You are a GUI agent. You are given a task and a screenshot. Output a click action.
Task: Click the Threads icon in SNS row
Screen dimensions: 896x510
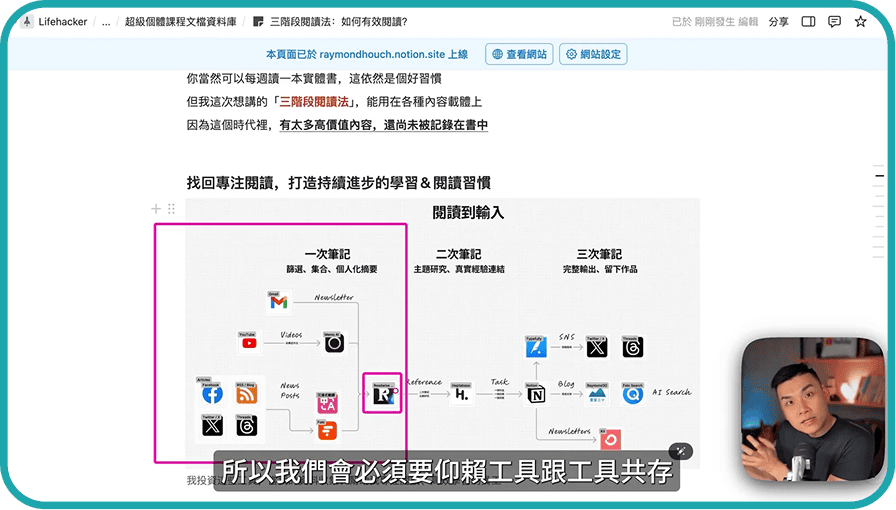click(633, 346)
